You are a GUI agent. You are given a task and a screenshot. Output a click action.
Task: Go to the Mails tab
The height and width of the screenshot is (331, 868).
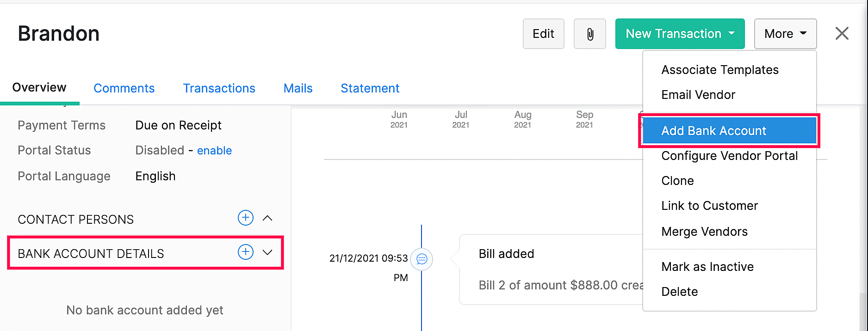(x=298, y=88)
